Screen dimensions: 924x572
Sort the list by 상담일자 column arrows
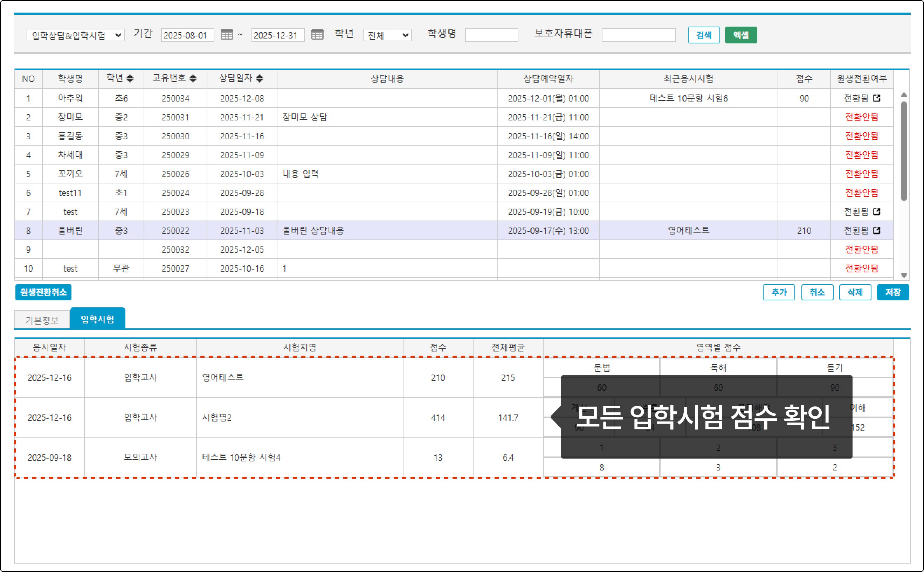coord(259,78)
